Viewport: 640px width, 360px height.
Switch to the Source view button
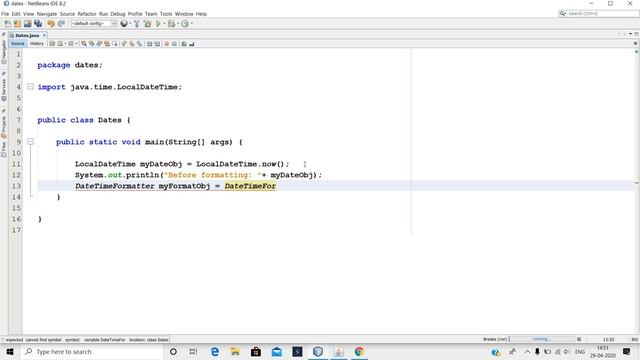(x=18, y=44)
